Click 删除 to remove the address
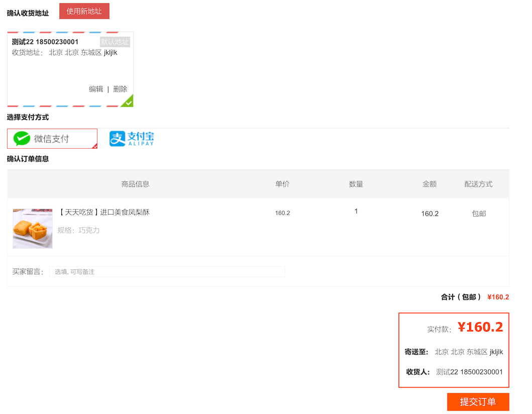This screenshot has height=414, width=532. tap(120, 89)
